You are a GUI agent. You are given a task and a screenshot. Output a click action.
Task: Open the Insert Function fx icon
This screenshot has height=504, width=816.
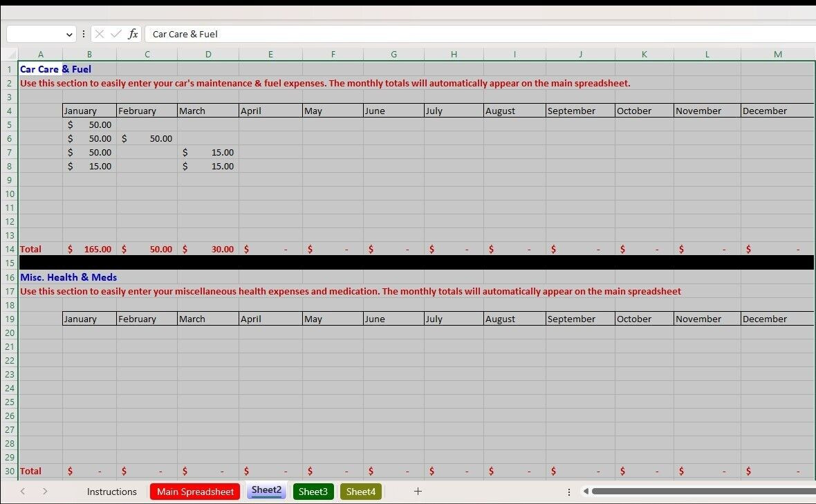pos(133,34)
